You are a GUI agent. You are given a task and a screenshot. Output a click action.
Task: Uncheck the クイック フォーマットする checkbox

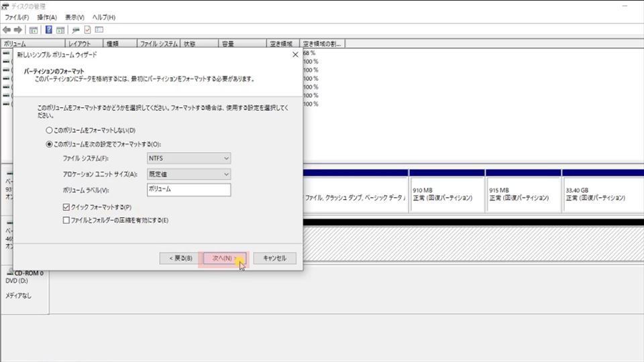(66, 207)
